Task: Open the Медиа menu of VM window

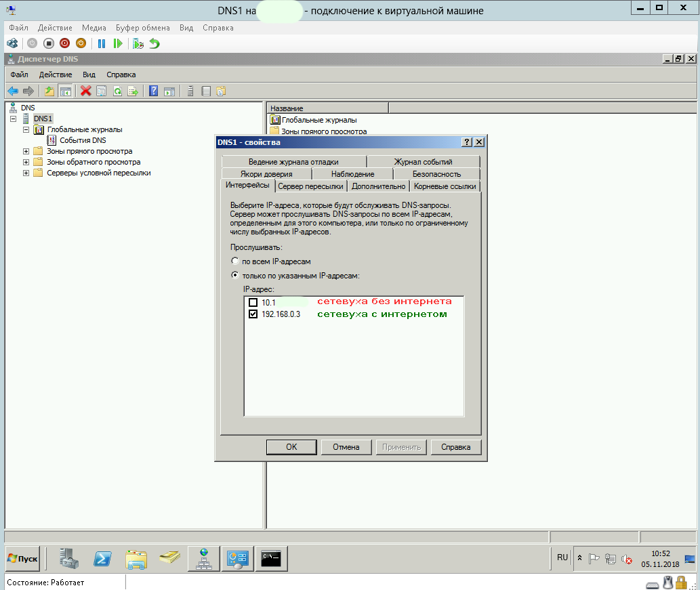Action: [x=94, y=28]
